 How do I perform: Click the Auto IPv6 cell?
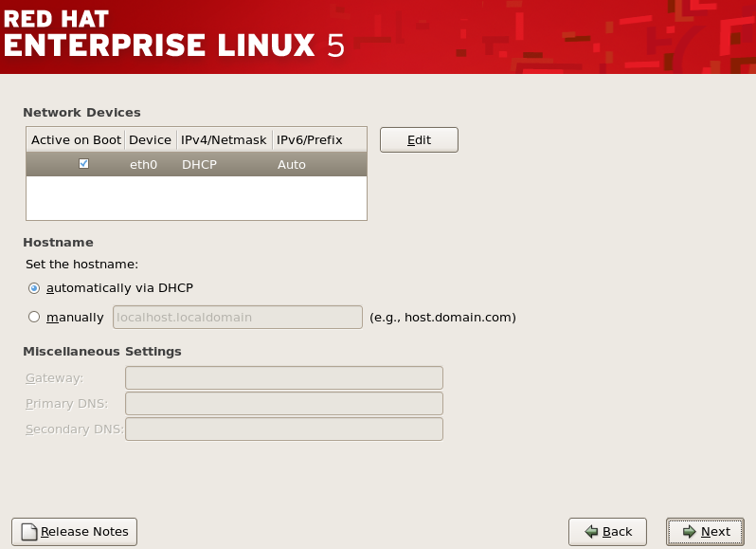[x=291, y=164]
